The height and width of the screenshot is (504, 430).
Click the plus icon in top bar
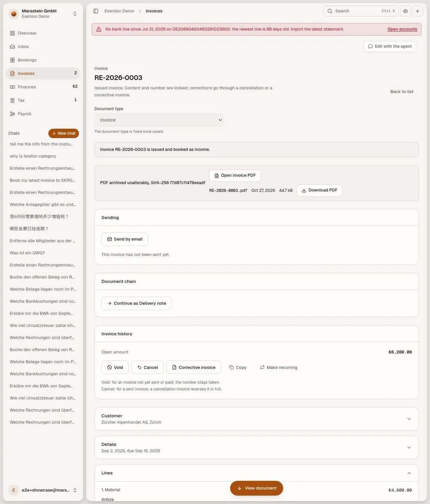[x=418, y=11]
